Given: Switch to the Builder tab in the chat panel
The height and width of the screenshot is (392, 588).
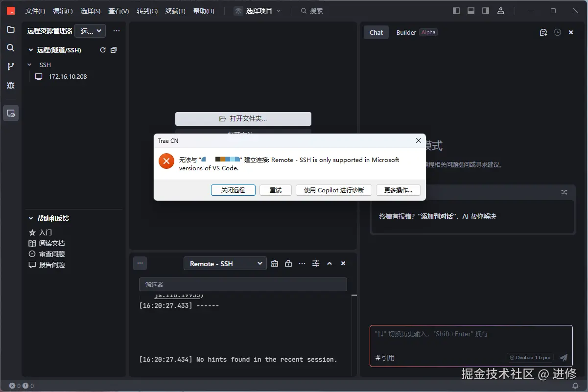Looking at the screenshot, I should click(x=406, y=32).
